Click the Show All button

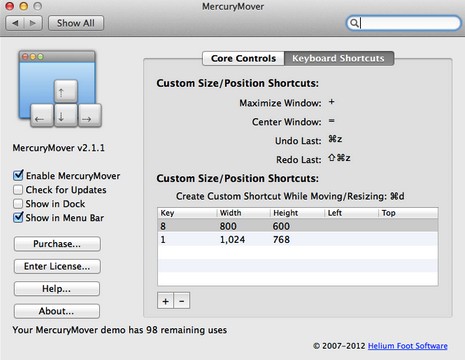[76, 23]
